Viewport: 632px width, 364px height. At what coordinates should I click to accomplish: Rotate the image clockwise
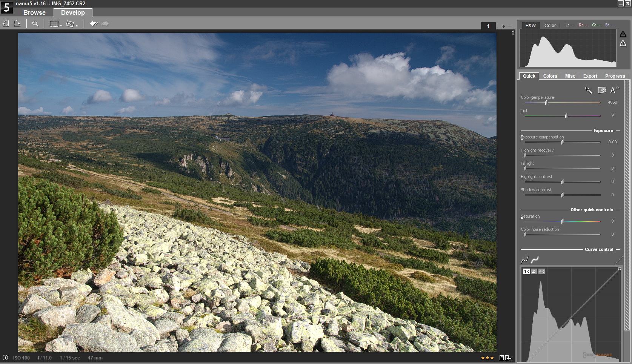[17, 24]
